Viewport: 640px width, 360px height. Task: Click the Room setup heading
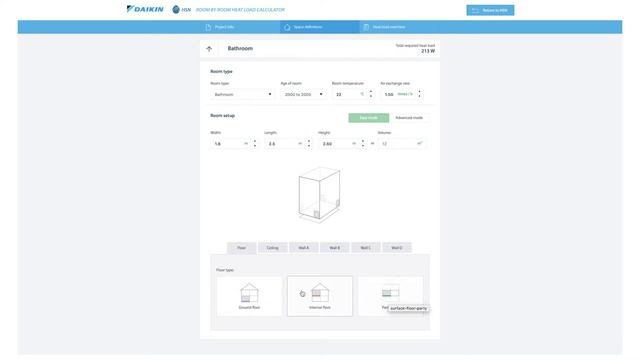pyautogui.click(x=222, y=116)
